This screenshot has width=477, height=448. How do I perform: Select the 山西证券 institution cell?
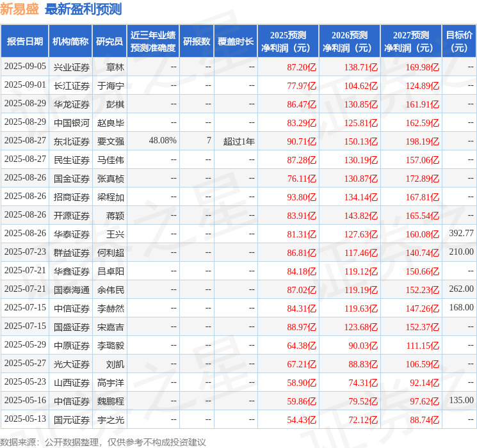[72, 383]
